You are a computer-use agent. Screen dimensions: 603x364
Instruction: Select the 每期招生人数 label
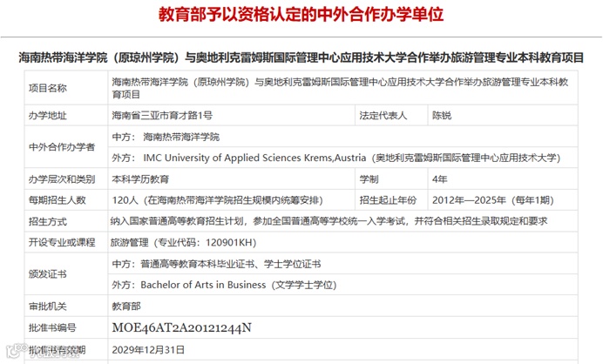(58, 200)
